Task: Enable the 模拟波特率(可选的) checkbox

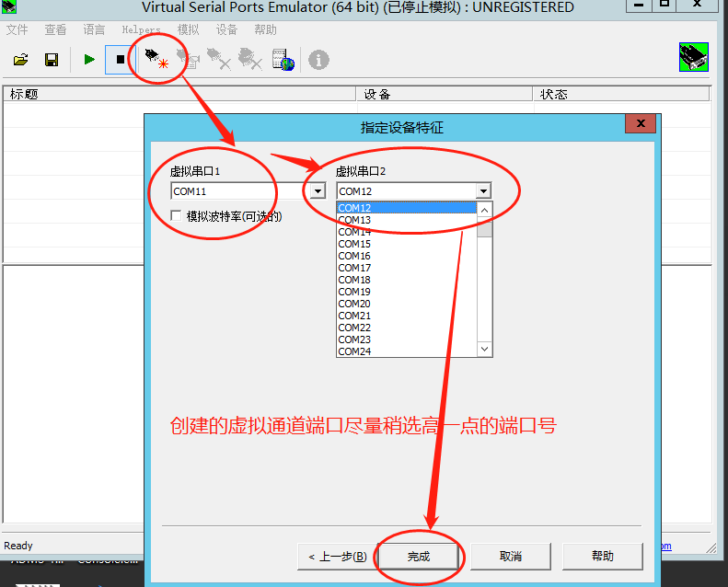Action: tap(176, 216)
